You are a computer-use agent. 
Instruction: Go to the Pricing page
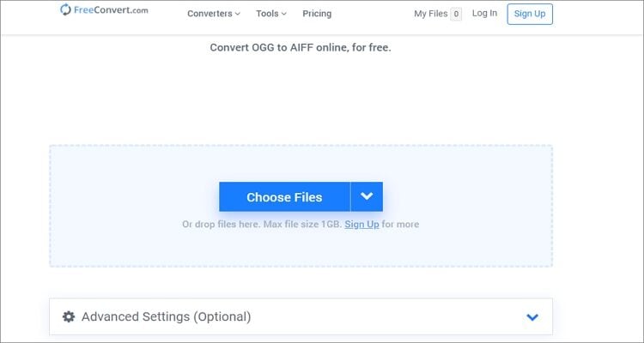click(x=317, y=14)
